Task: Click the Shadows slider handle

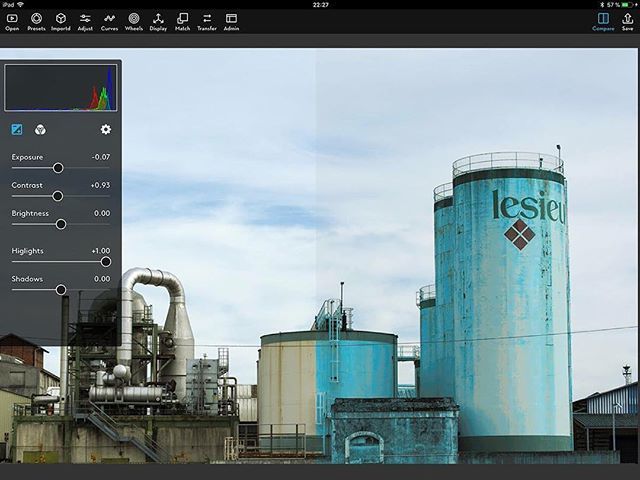Action: pyautogui.click(x=61, y=290)
